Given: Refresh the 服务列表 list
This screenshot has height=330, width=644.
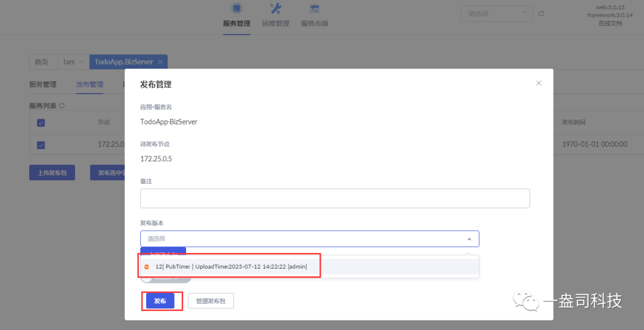Looking at the screenshot, I should [x=62, y=106].
